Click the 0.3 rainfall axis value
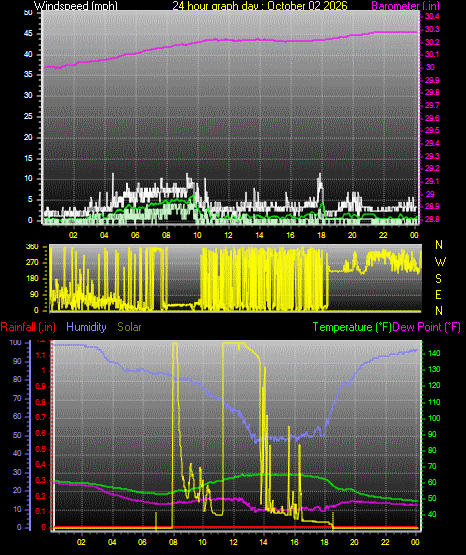 pos(41,480)
